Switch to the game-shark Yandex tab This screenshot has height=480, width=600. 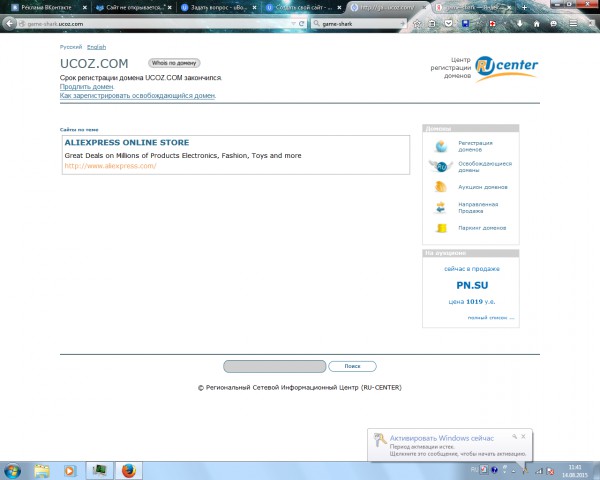click(473, 7)
